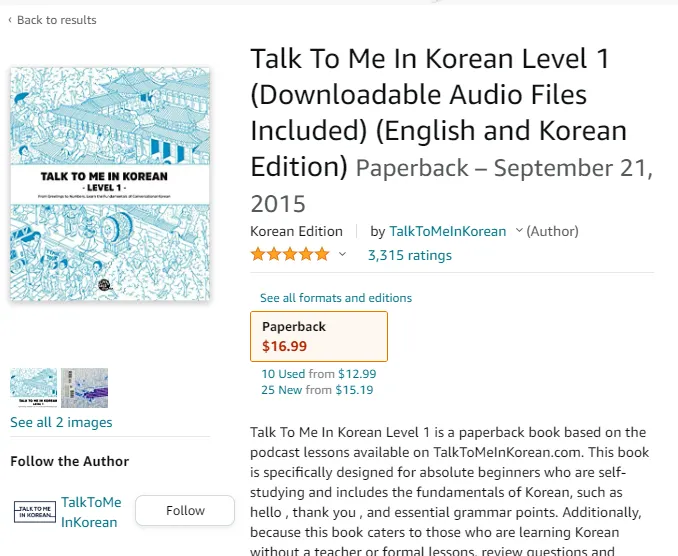
Task: Open the 3,315 ratings link
Action: point(409,255)
